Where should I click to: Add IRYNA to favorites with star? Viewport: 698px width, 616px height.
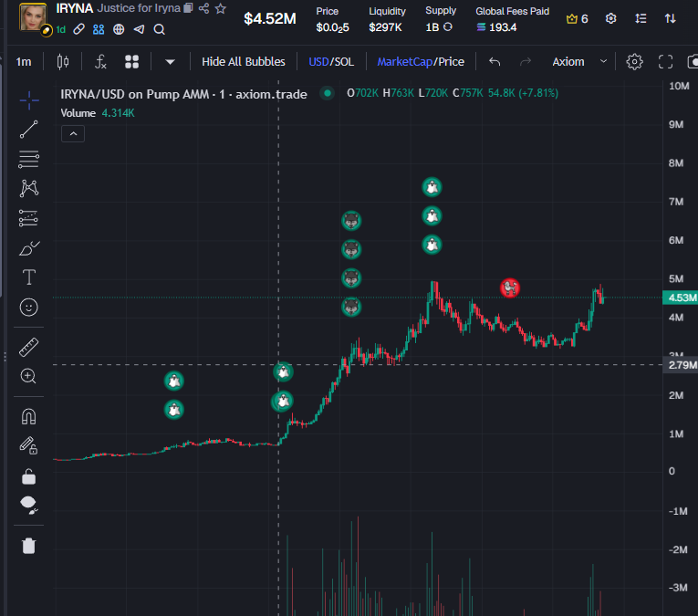coord(221,8)
